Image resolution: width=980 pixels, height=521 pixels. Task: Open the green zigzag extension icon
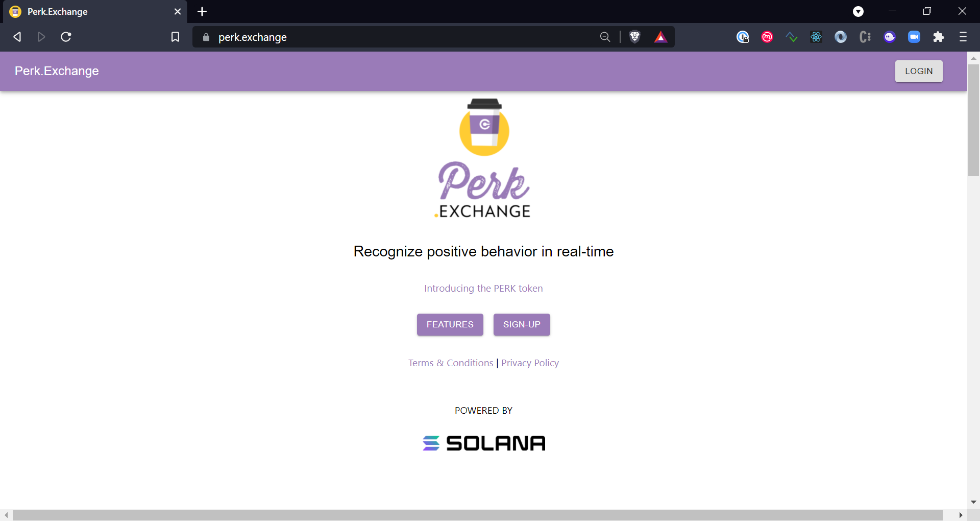coord(792,37)
